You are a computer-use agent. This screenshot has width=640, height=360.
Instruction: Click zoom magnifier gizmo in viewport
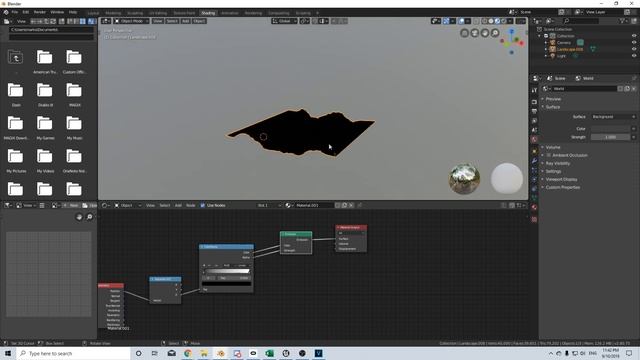pos(495,33)
